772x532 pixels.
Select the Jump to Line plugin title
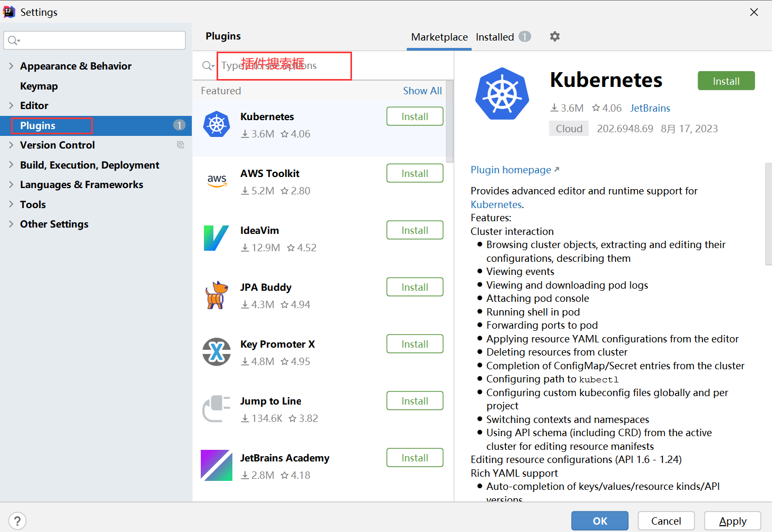point(271,401)
